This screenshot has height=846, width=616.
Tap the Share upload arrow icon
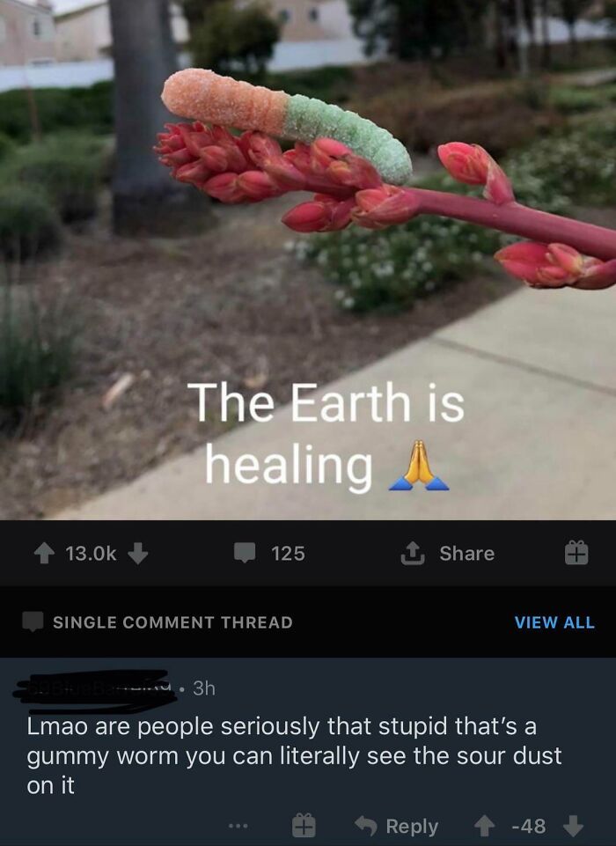413,553
